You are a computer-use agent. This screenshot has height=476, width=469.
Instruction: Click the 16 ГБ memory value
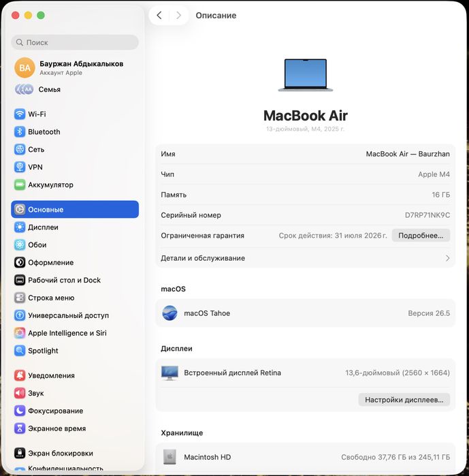click(441, 195)
